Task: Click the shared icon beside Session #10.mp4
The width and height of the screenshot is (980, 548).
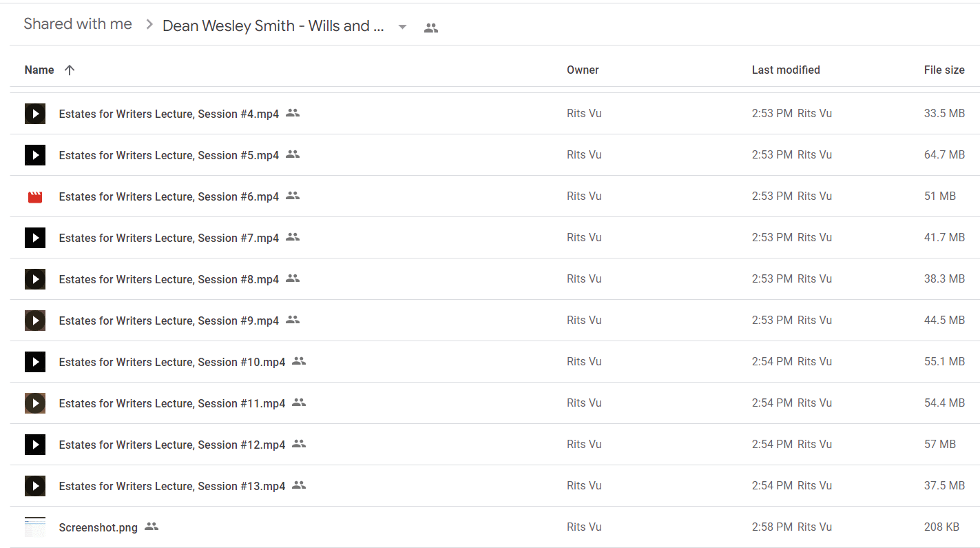Action: pyautogui.click(x=299, y=361)
